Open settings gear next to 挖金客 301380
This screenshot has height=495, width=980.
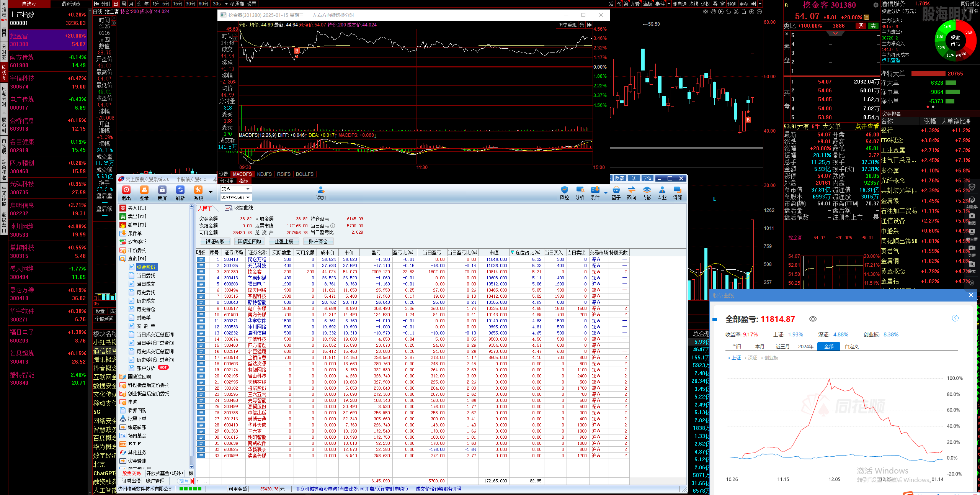[875, 5]
